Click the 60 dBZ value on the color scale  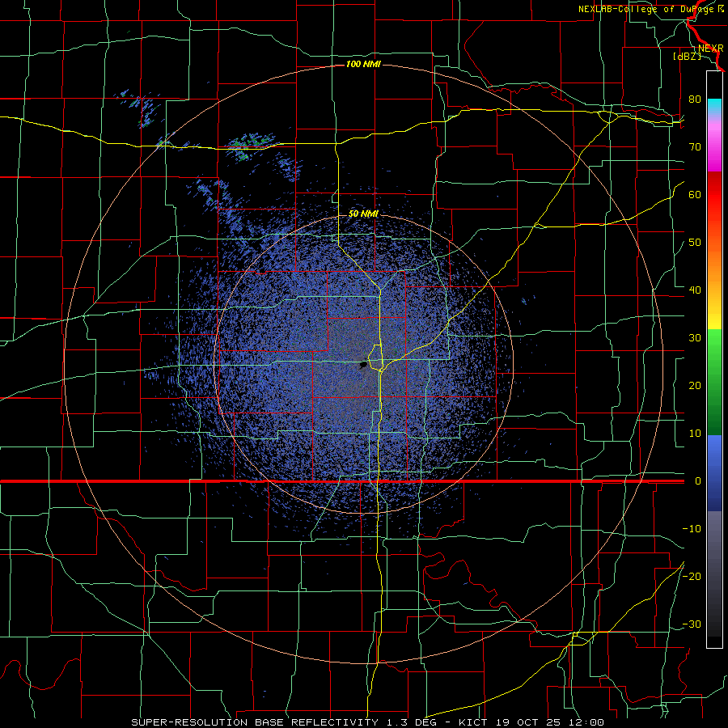695,194
